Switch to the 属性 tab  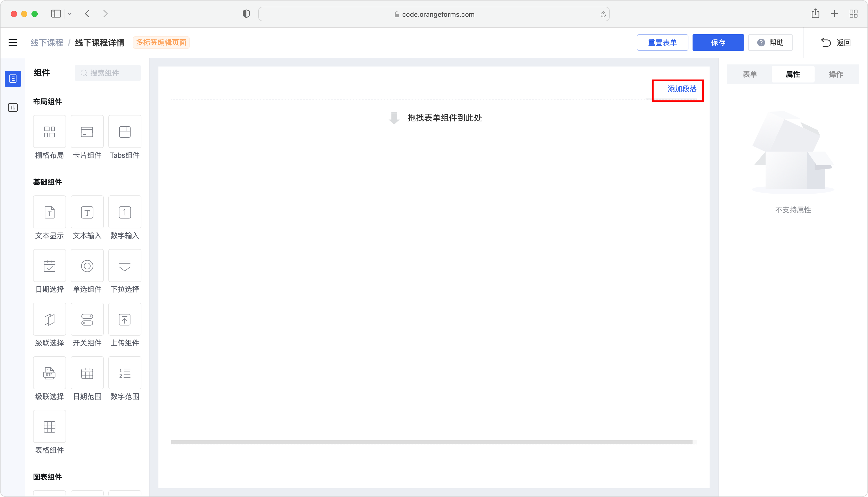coord(793,74)
